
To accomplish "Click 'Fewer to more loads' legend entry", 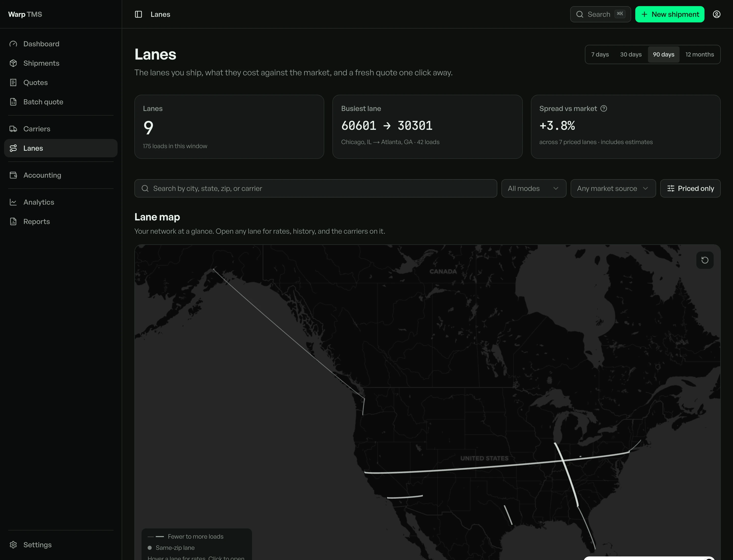I will point(185,536).
